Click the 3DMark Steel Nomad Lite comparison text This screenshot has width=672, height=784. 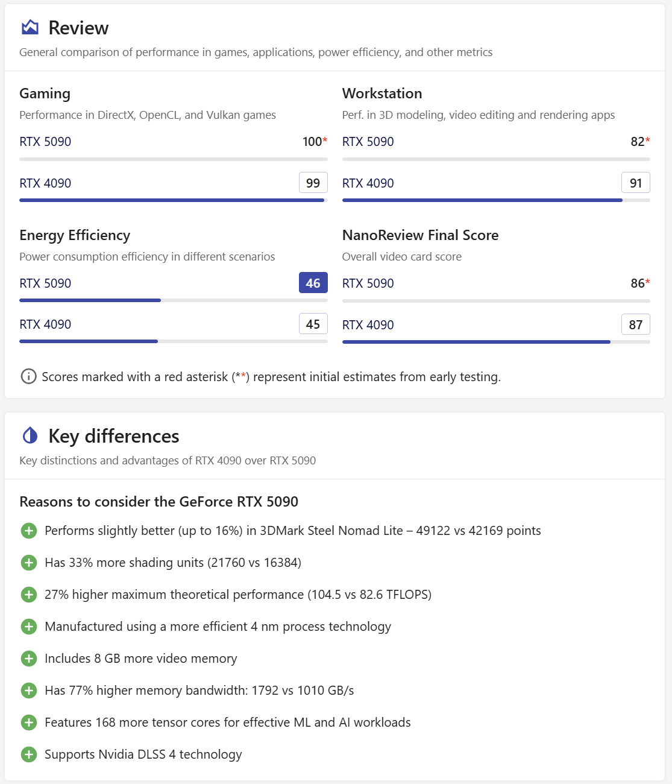(x=293, y=531)
